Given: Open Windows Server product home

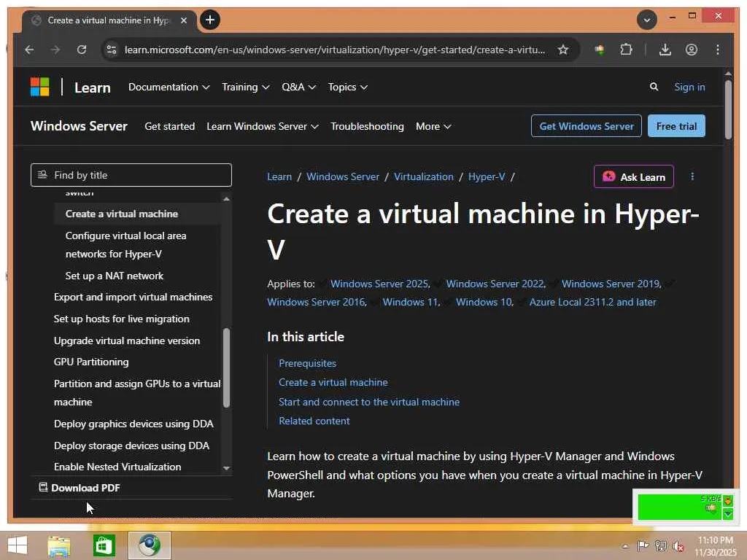Looking at the screenshot, I should 79,125.
